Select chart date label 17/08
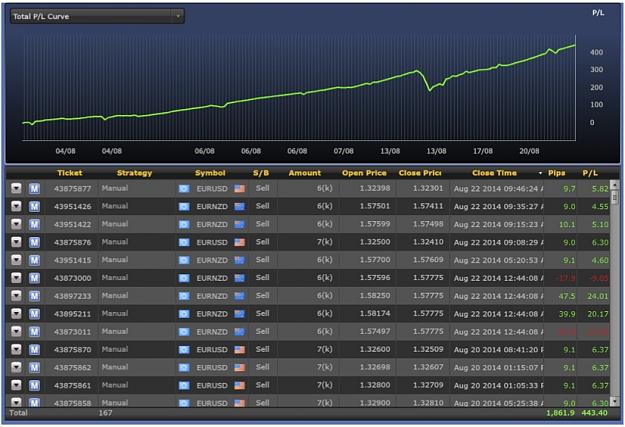 (483, 151)
